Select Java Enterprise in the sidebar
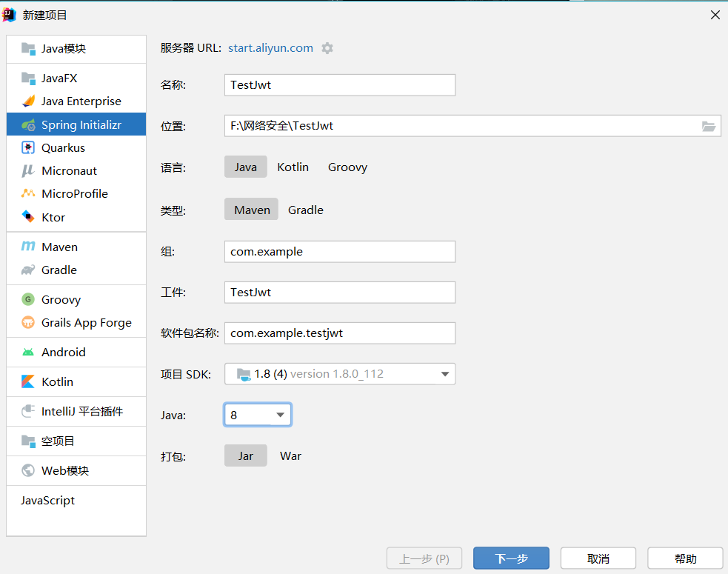The image size is (728, 574). coord(74,101)
